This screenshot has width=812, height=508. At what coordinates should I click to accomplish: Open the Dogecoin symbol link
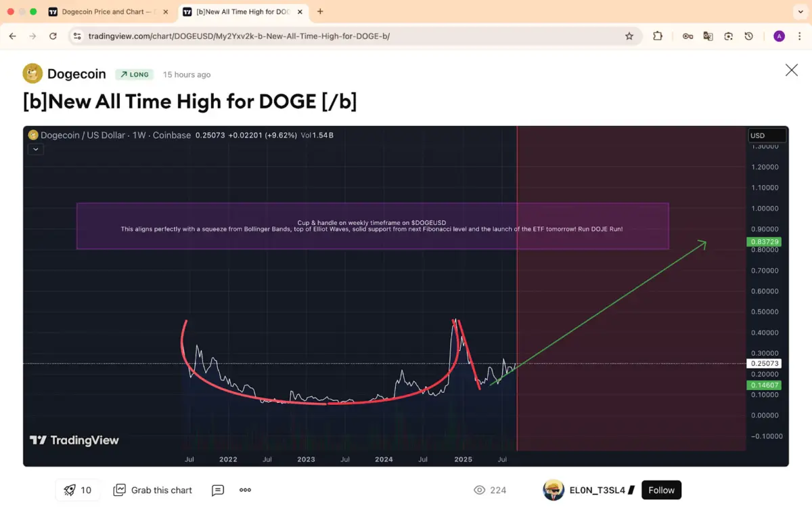pyautogui.click(x=76, y=74)
